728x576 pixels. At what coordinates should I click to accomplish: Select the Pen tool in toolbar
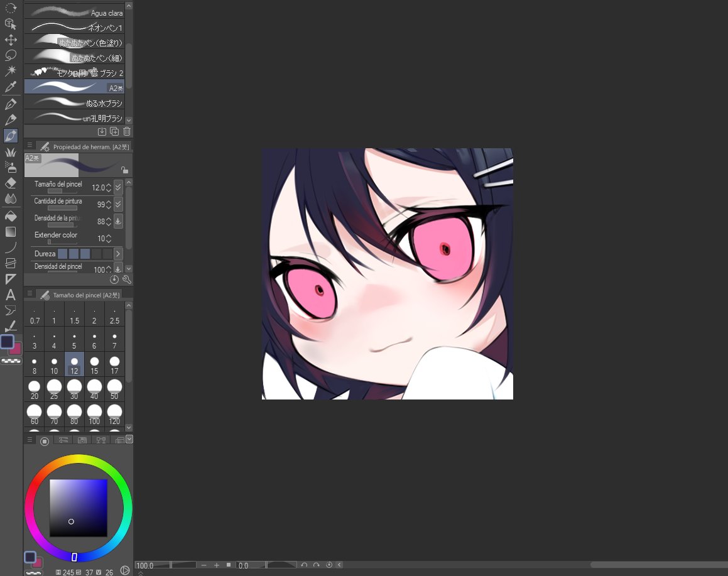click(10, 104)
